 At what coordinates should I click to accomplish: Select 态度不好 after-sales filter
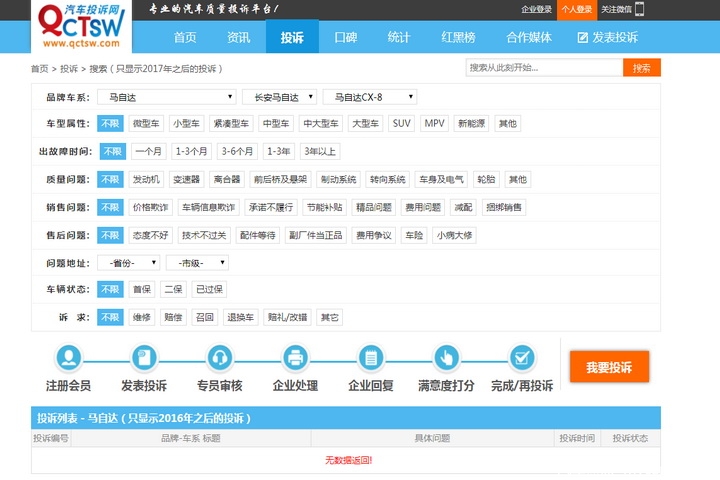(x=150, y=236)
